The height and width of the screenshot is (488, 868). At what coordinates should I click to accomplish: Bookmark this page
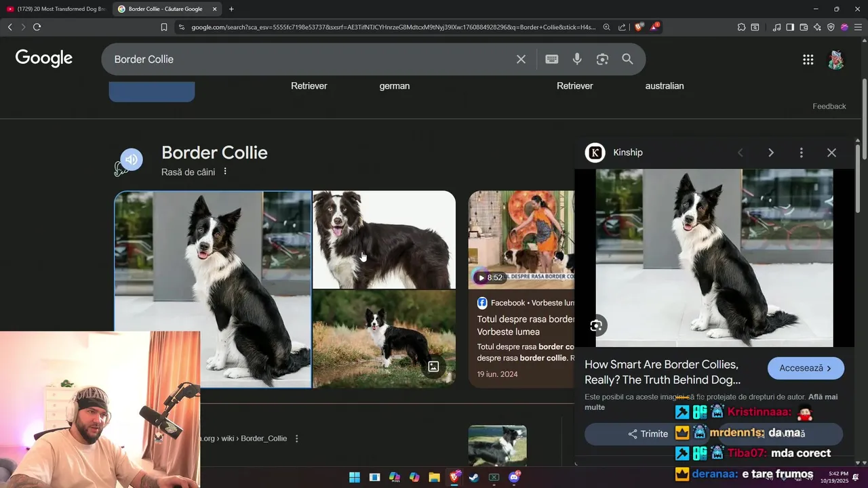(x=164, y=27)
